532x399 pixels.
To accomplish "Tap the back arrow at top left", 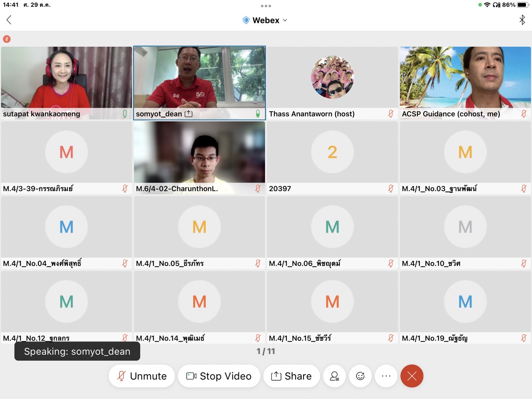I will [x=9, y=20].
